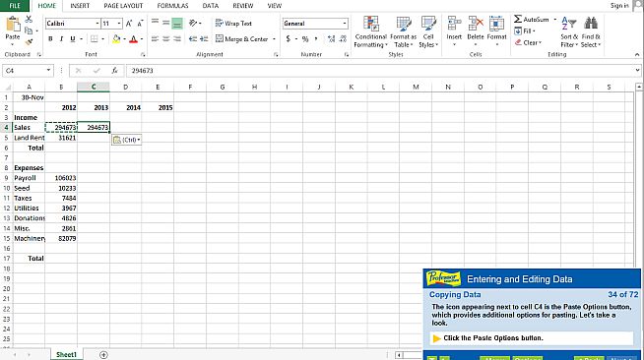644x360 pixels.
Task: Select column D header
Action: [126, 87]
